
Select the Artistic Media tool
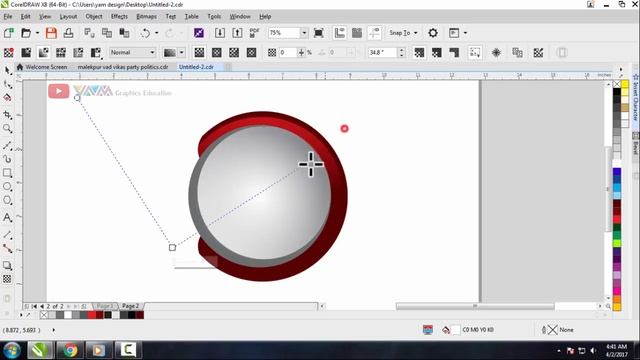pyautogui.click(x=7, y=159)
